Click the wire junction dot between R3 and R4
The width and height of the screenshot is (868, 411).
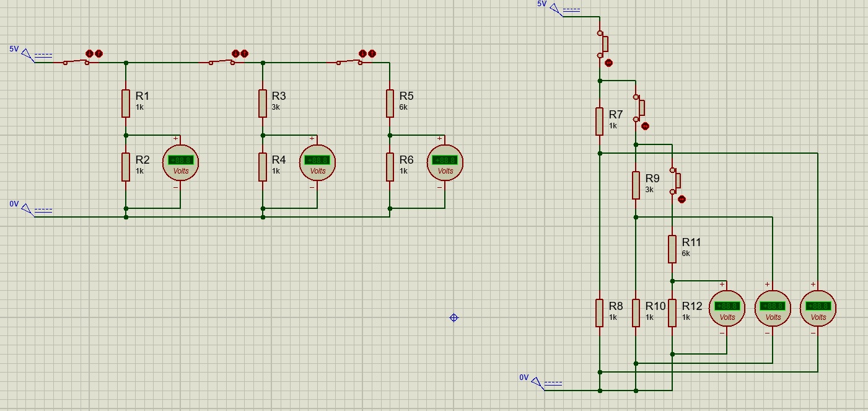263,135
